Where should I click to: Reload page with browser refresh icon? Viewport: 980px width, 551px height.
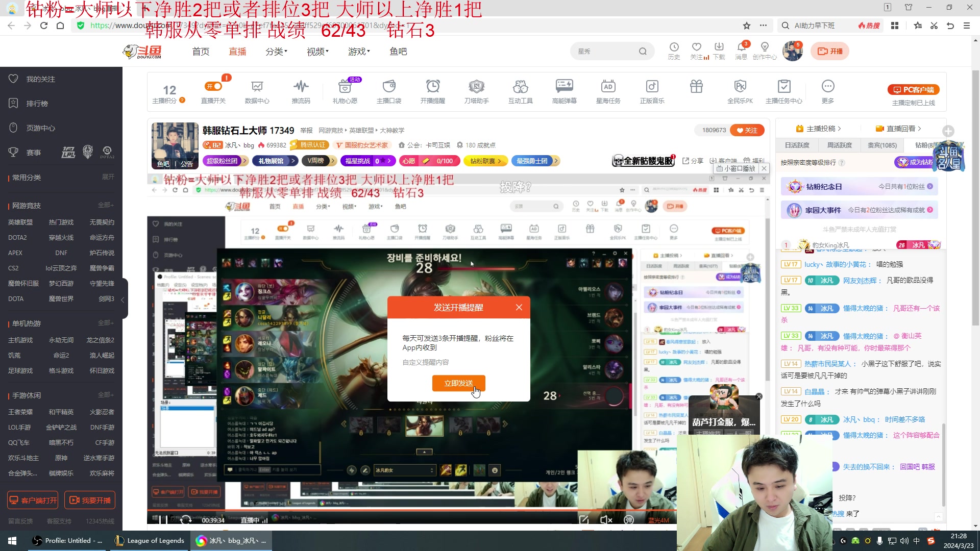(x=44, y=26)
